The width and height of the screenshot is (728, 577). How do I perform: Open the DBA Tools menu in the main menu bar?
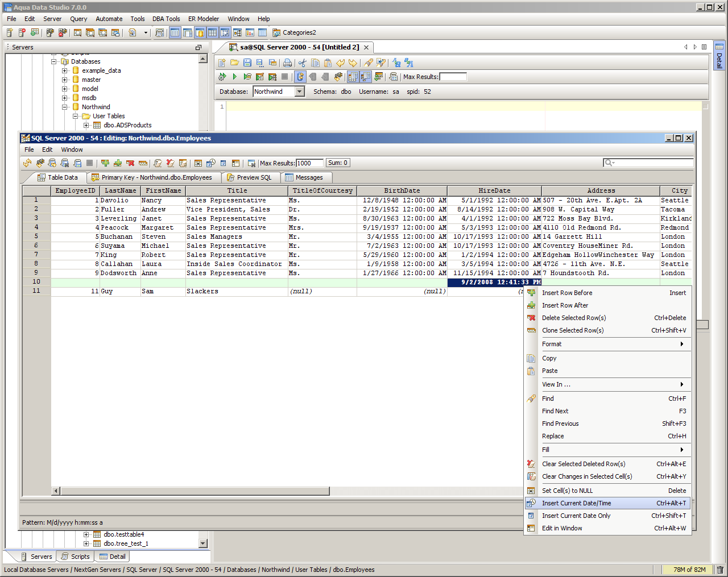[167, 19]
